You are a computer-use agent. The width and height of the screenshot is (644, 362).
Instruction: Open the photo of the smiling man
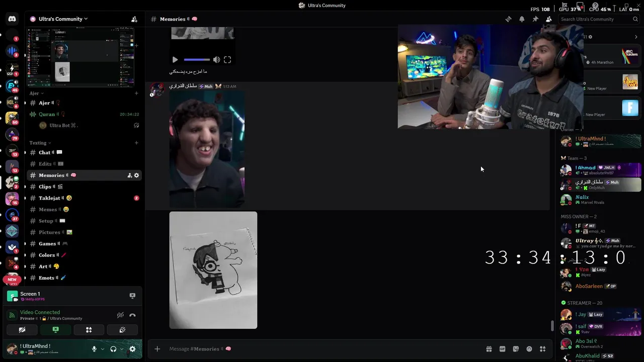(207, 149)
